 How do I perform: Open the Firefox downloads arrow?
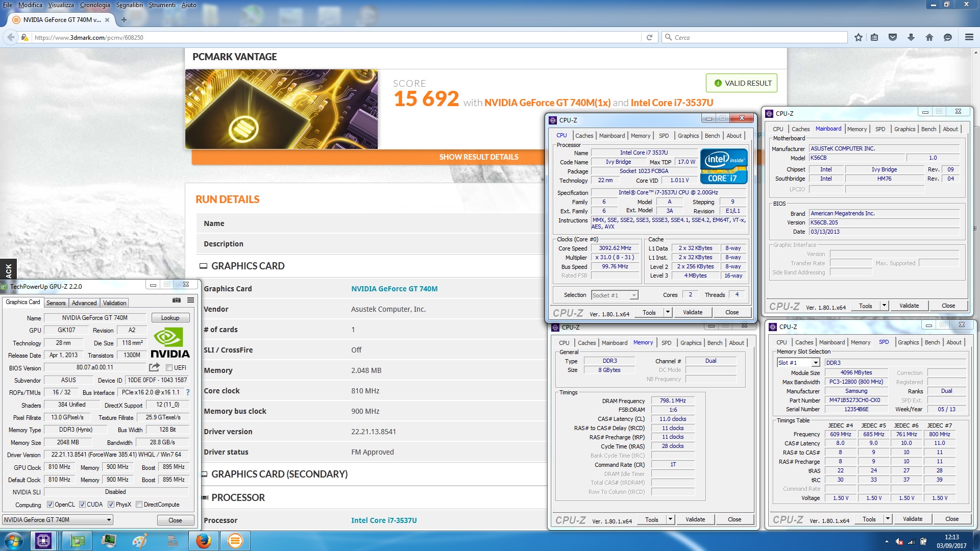click(x=911, y=37)
